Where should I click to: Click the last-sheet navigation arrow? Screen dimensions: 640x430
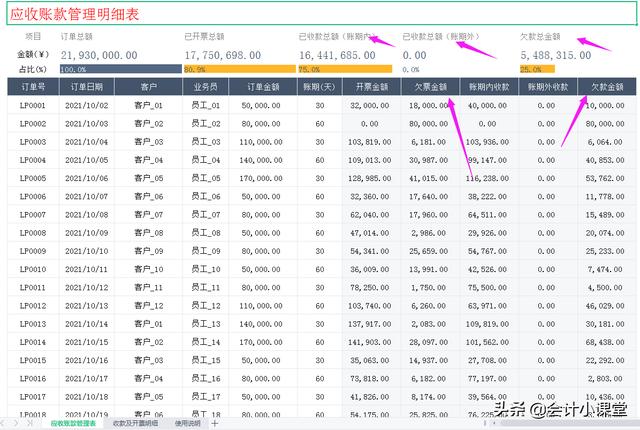click(30, 423)
